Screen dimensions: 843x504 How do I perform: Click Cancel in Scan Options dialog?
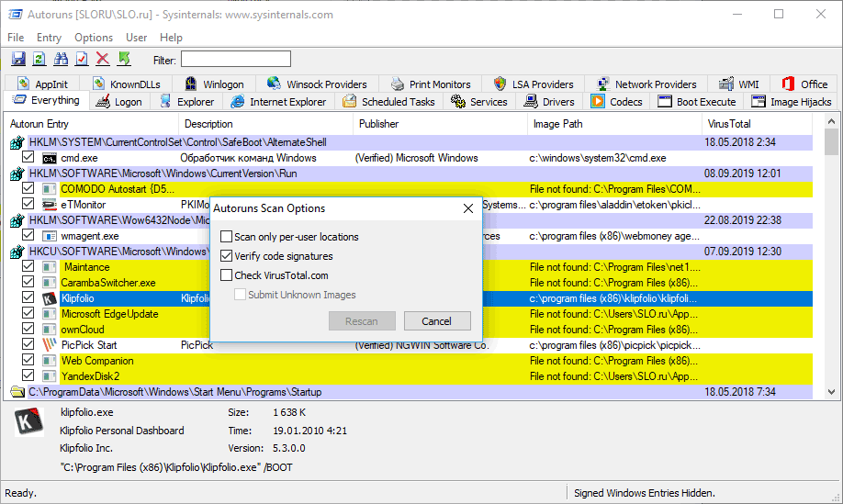click(x=437, y=321)
